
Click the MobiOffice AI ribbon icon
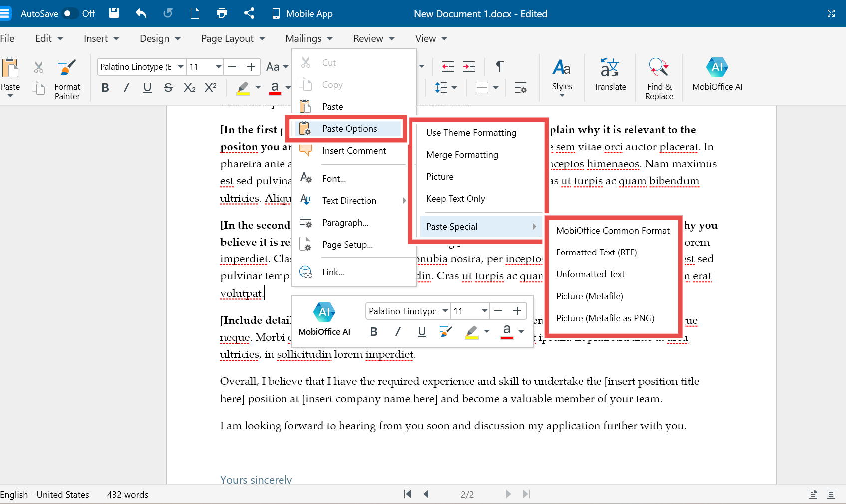(x=717, y=74)
